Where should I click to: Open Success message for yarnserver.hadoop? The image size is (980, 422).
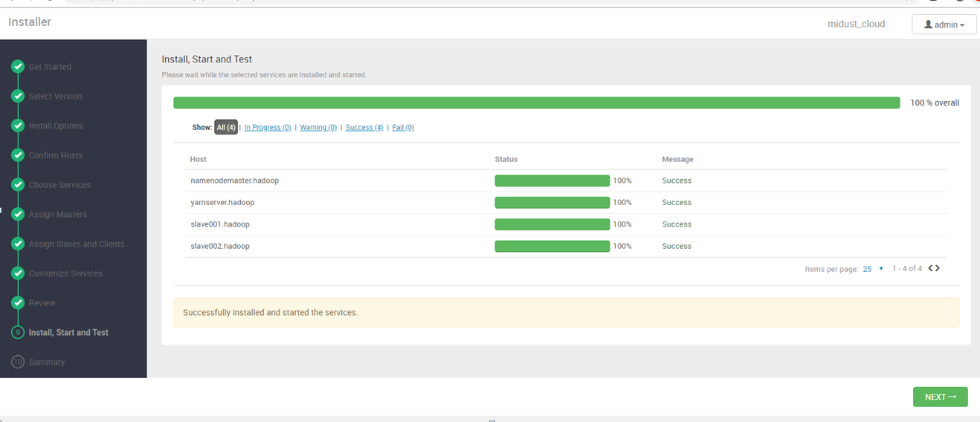point(677,202)
